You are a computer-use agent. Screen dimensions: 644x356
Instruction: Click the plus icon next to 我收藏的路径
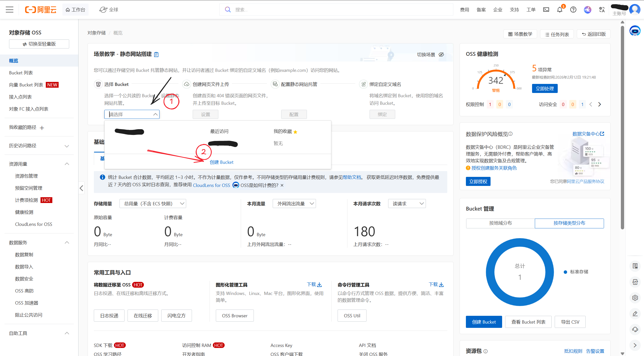(x=42, y=128)
